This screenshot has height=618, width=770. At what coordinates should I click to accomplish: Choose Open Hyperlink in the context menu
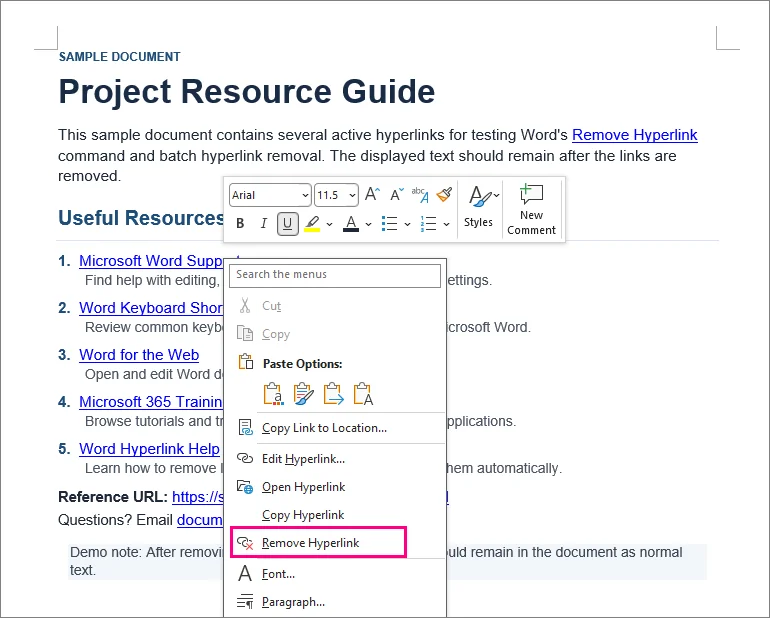click(336, 487)
